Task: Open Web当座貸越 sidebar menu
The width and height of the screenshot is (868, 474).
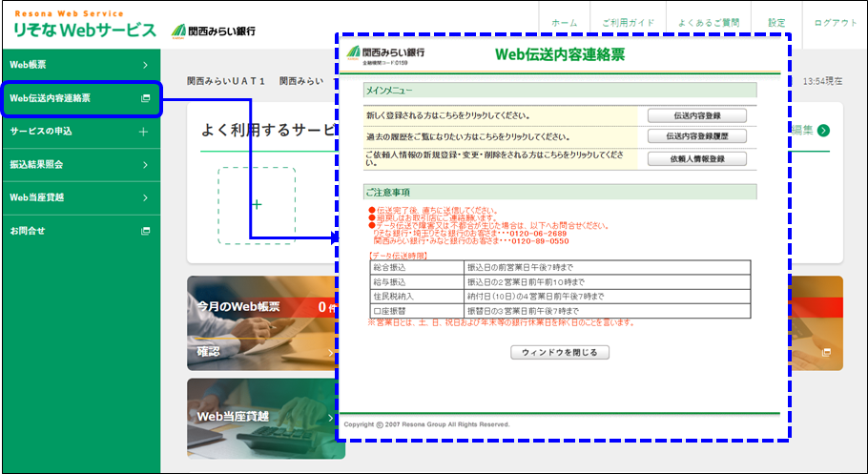Action: click(x=81, y=197)
